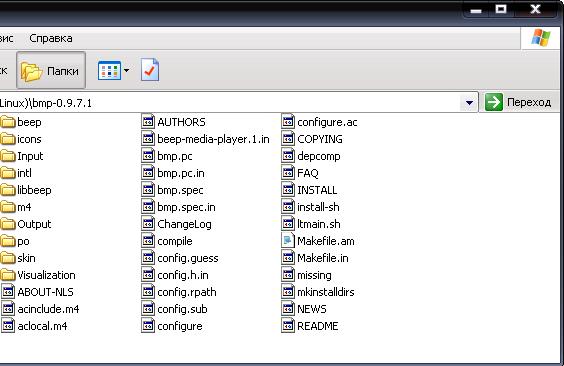The image size is (564, 366).
Task: Select the file name FAQ
Action: (x=308, y=173)
